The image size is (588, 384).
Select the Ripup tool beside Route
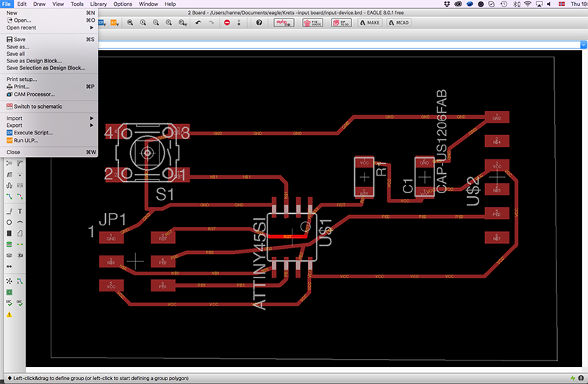(20, 196)
